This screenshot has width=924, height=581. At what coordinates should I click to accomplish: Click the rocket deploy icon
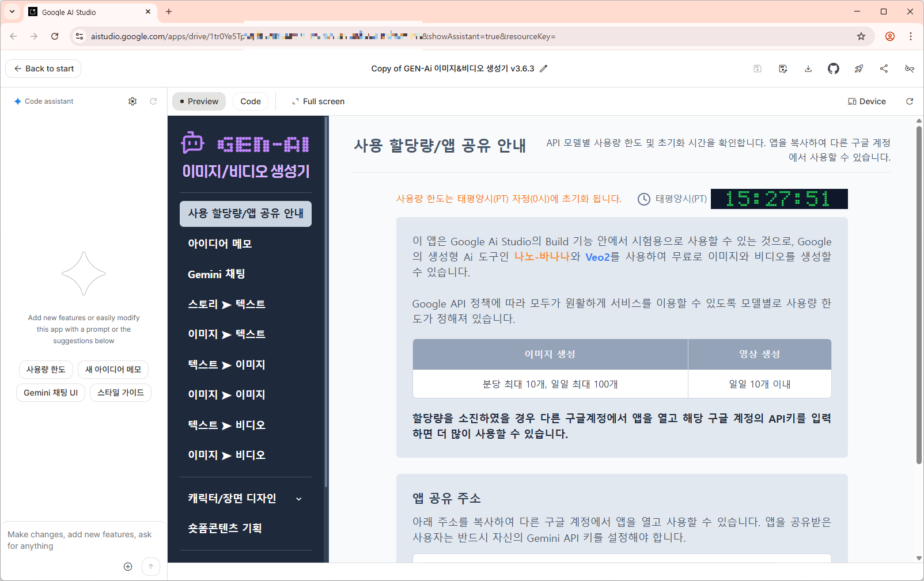point(859,69)
